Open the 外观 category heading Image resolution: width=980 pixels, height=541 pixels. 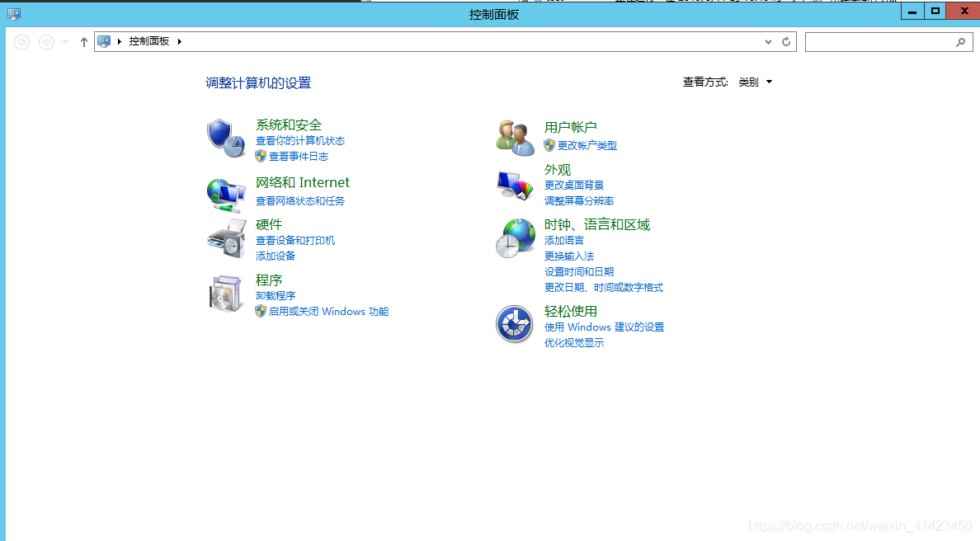pos(558,170)
